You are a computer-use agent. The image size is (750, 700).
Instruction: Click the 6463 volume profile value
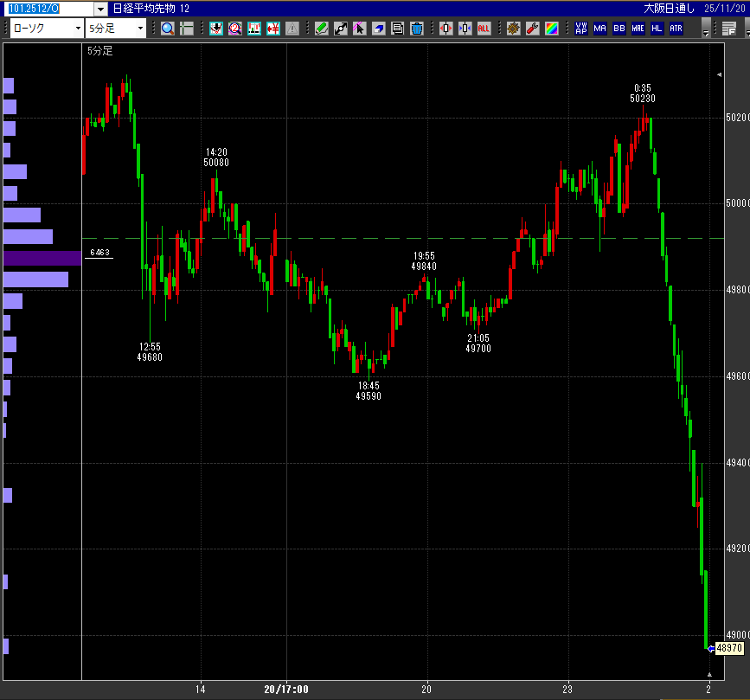pos(99,252)
